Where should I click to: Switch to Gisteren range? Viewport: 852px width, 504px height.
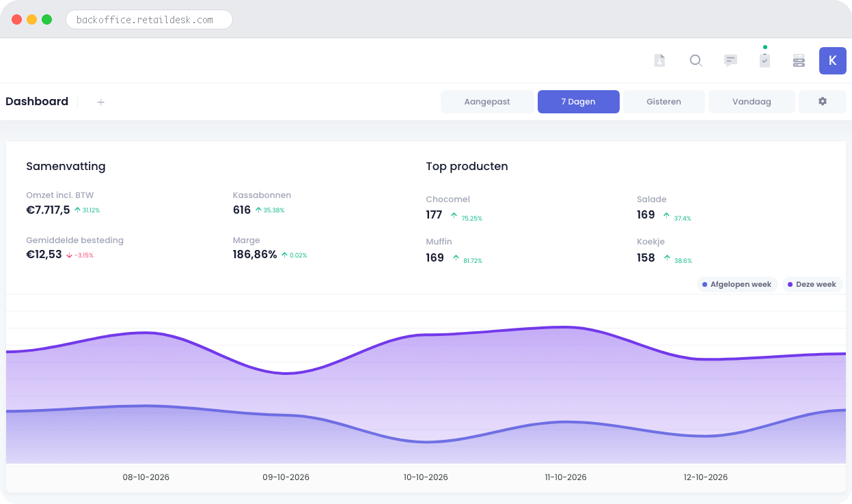664,102
